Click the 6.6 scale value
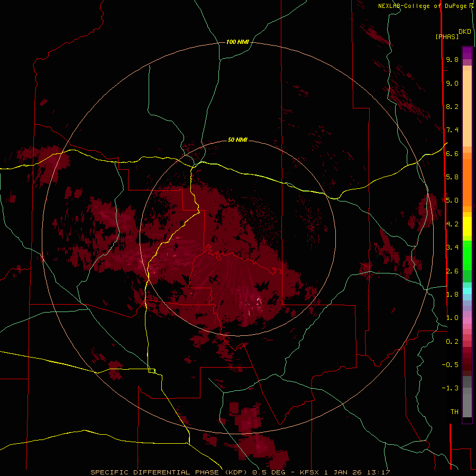 [452, 153]
